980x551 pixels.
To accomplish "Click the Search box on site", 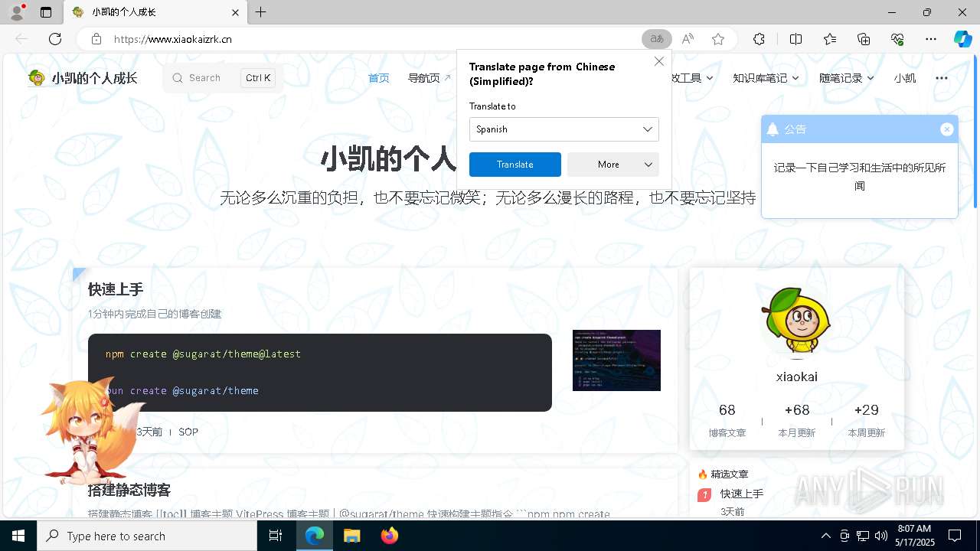I will tap(222, 78).
